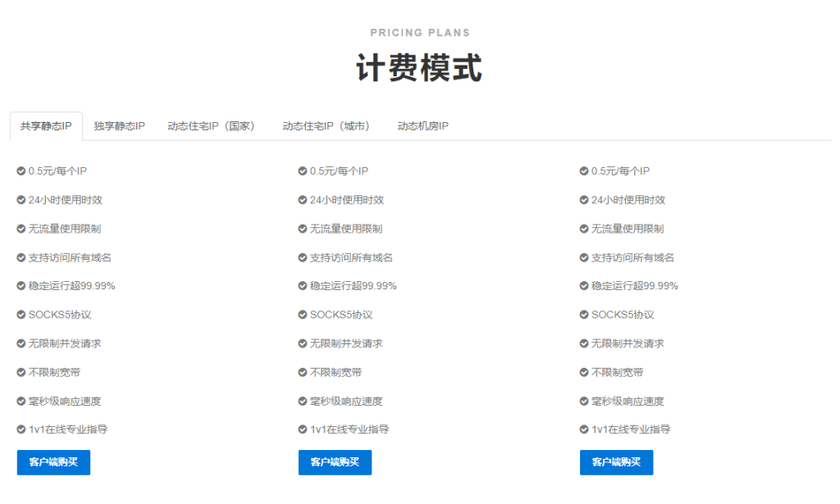The image size is (840, 504).
Task: Click 支持访问所有域名 text in the middle column
Action: tap(351, 258)
